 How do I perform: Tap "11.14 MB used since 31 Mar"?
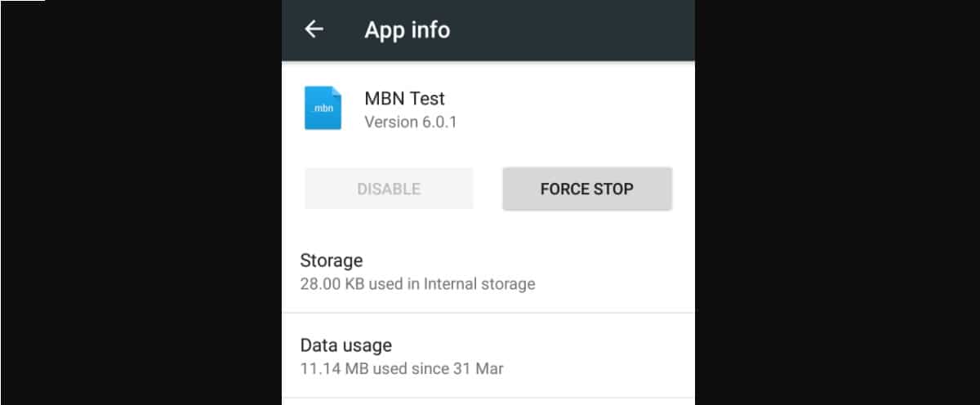coord(402,368)
